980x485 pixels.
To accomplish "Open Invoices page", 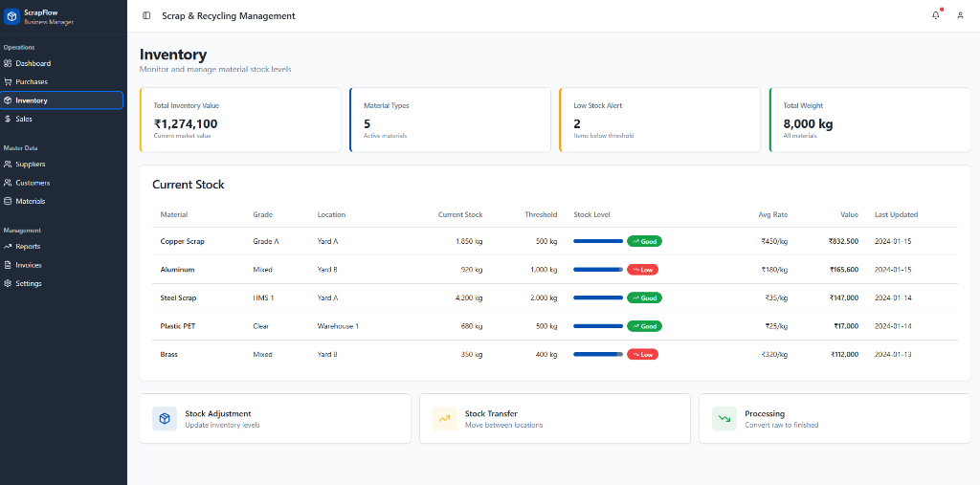I will 61,265.
